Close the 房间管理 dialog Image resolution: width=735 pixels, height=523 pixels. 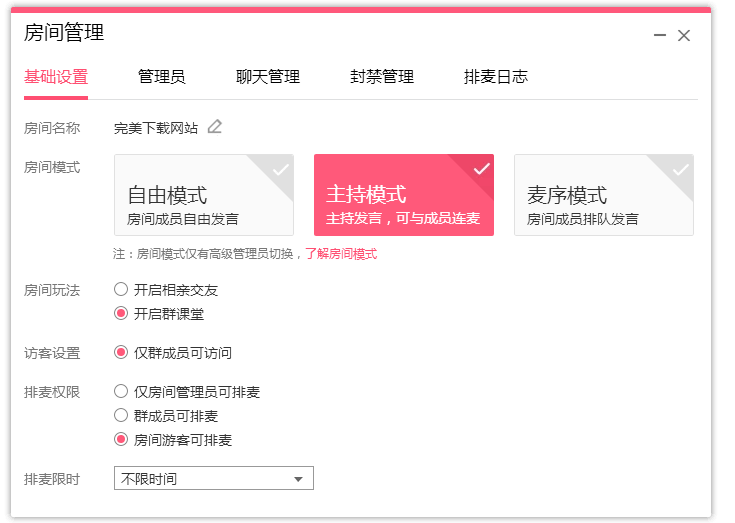[x=684, y=35]
